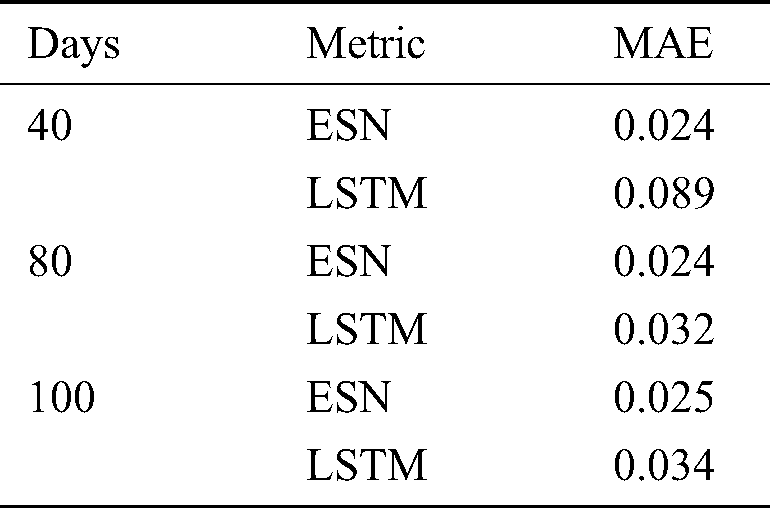This screenshot has height=508, width=770.
Task: Select the 0.034 MAE value
Action: coord(663,466)
